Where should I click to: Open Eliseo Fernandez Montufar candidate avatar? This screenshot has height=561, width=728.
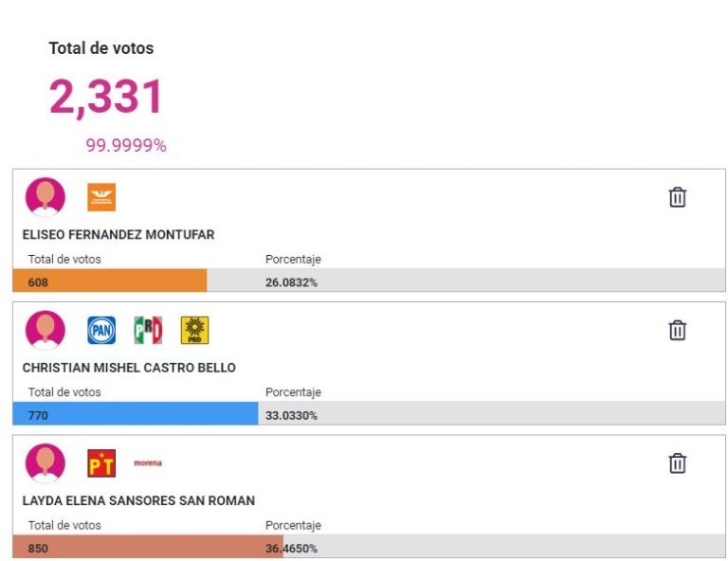pos(45,197)
